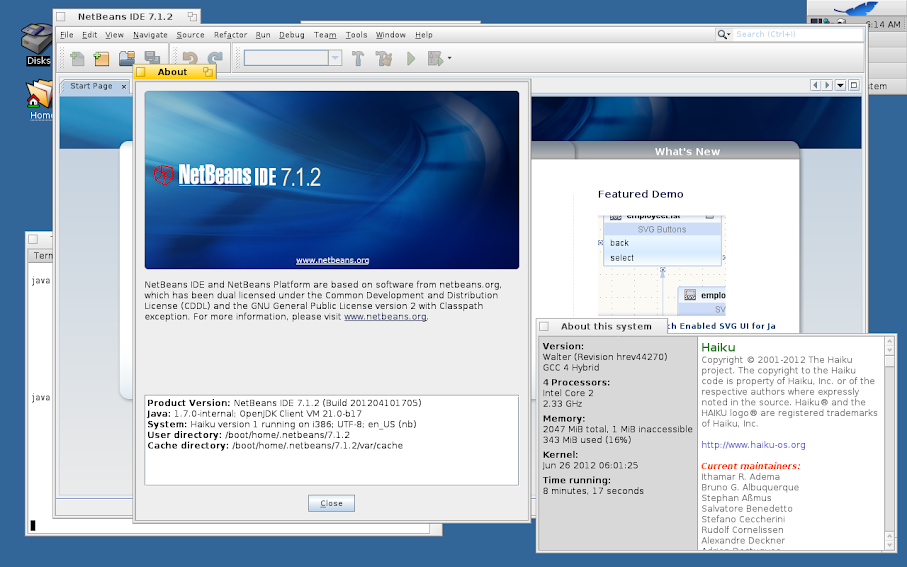Image resolution: width=907 pixels, height=567 pixels.
Task: Expand the Debug Project dropdown arrow
Action: pos(449,58)
